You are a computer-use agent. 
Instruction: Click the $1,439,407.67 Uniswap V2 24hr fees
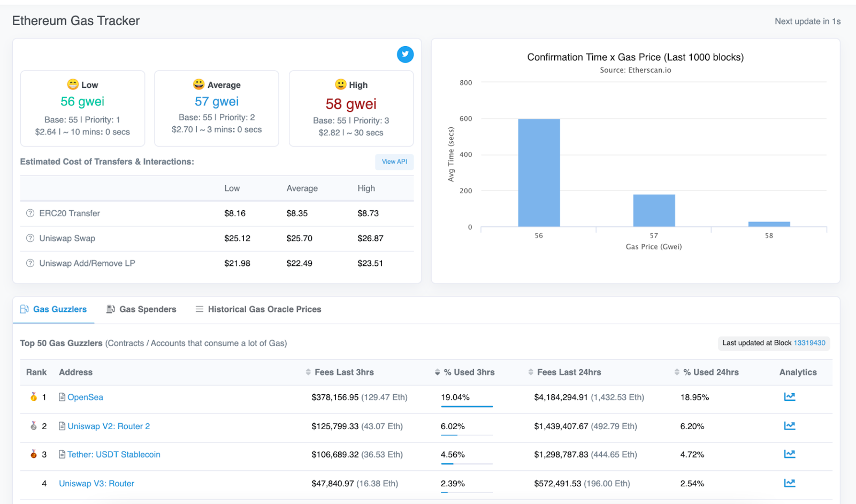[x=561, y=426]
